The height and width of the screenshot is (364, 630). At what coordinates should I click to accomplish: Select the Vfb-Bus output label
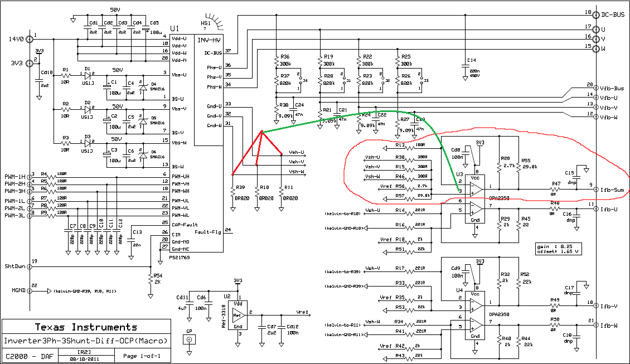point(612,89)
